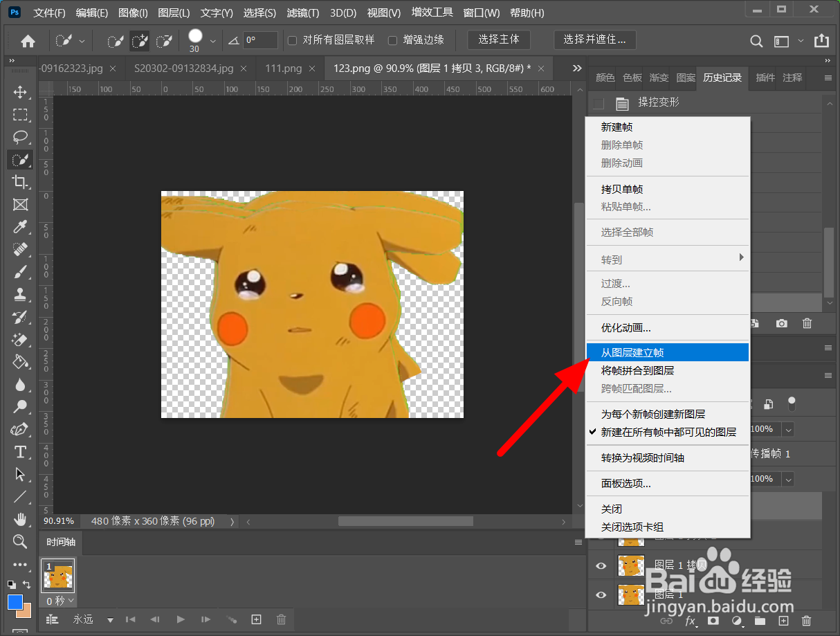This screenshot has height=636, width=840.
Task: Select the Crop tool
Action: 20,182
